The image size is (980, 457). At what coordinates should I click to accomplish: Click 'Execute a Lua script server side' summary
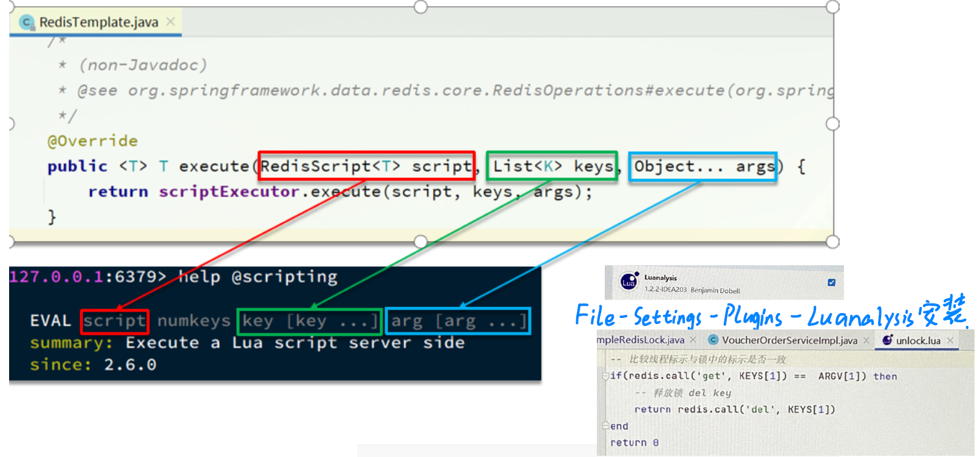tap(295, 343)
